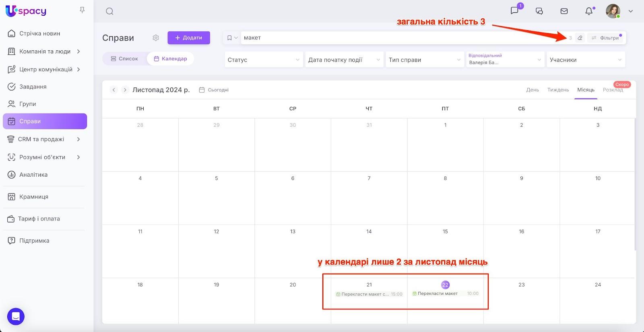Go to previous month arrow
Viewport: 644px width, 332px height.
(x=114, y=90)
